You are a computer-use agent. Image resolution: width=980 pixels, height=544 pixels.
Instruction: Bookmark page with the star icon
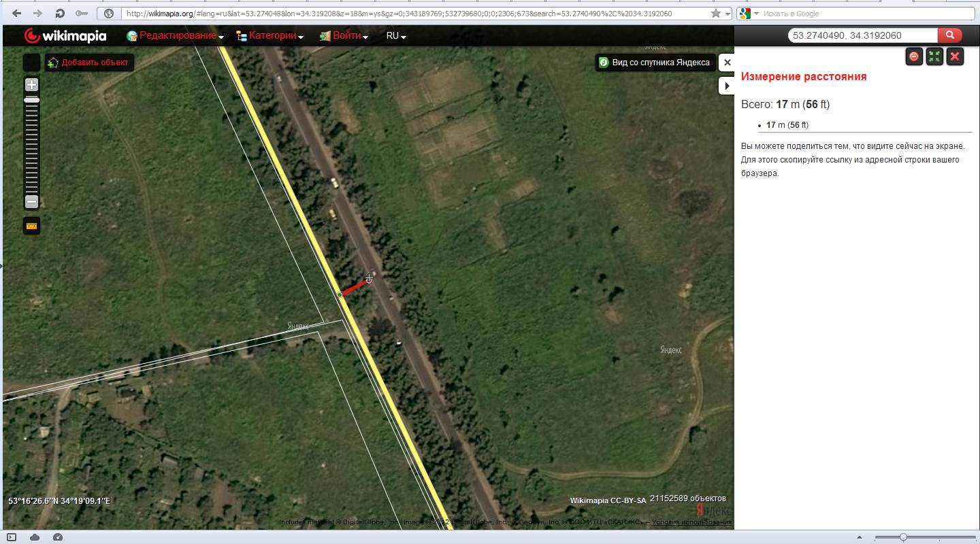pyautogui.click(x=715, y=14)
